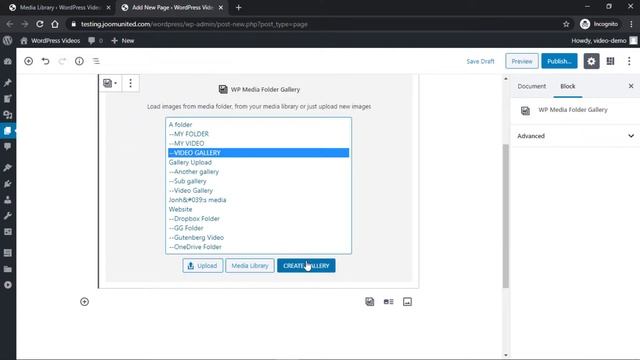Image resolution: width=640 pixels, height=360 pixels.
Task: Open the Incognito profile indicator
Action: tap(599, 24)
